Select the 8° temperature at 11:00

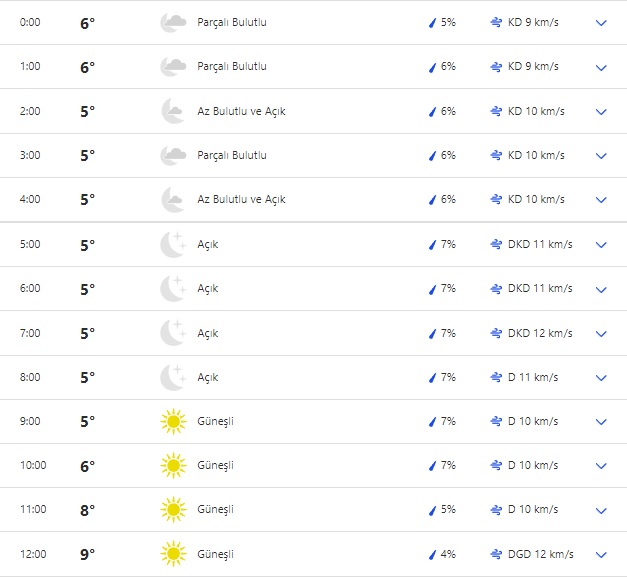(87, 510)
